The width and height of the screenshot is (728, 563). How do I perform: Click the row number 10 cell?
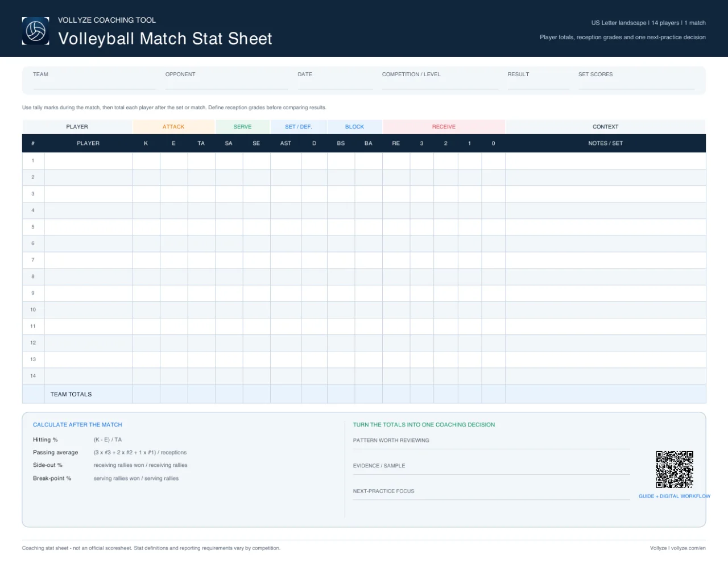(33, 310)
